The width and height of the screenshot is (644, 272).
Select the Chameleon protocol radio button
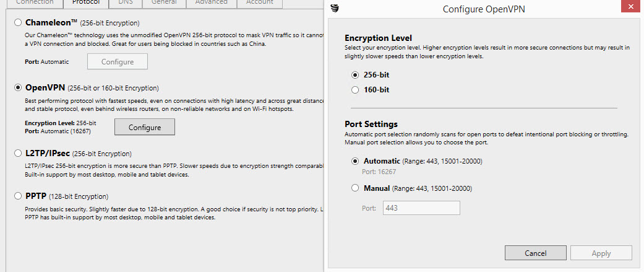tap(18, 22)
